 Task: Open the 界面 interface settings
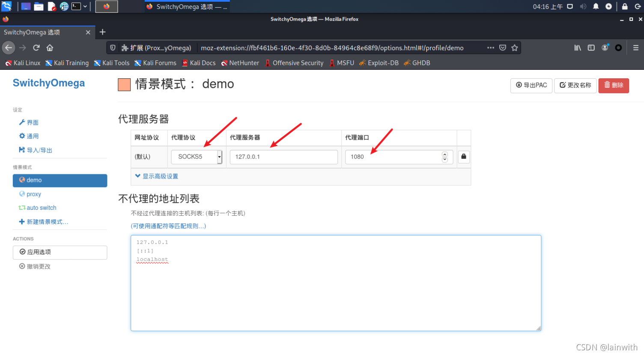click(29, 122)
